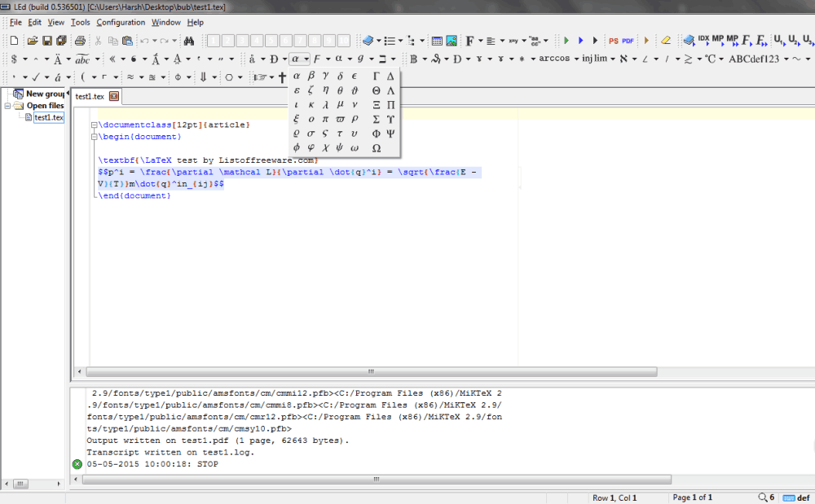Run compile with black arrow
Screen dimensions: 815x504
coord(595,41)
